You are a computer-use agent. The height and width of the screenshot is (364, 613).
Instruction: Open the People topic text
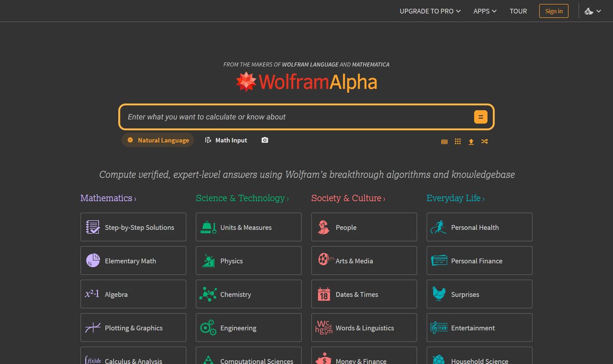346,228
